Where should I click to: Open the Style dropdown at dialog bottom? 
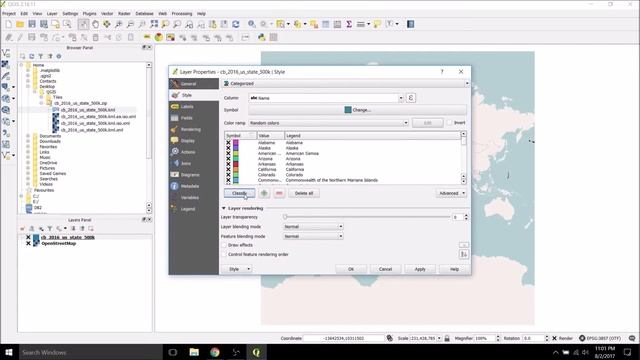238,269
